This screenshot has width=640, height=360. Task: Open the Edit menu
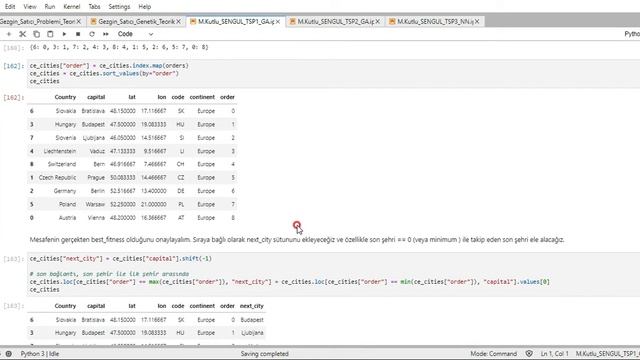coord(10,7)
